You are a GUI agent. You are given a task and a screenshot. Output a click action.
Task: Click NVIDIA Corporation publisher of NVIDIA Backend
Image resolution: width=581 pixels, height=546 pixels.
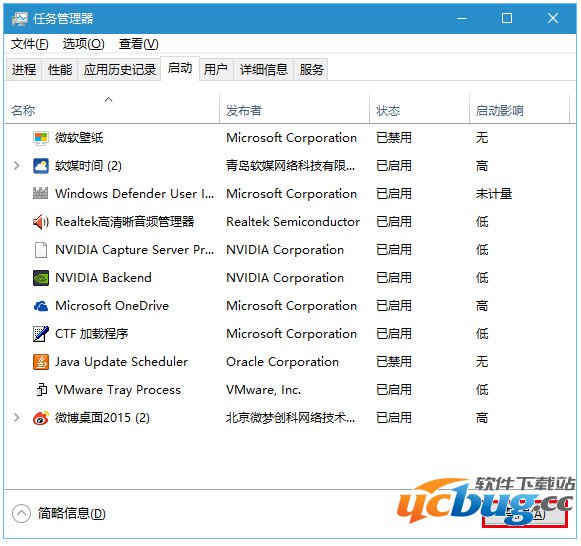285,278
